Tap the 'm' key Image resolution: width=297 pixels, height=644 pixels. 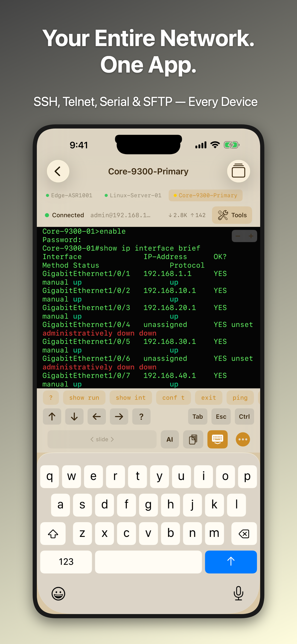214,533
